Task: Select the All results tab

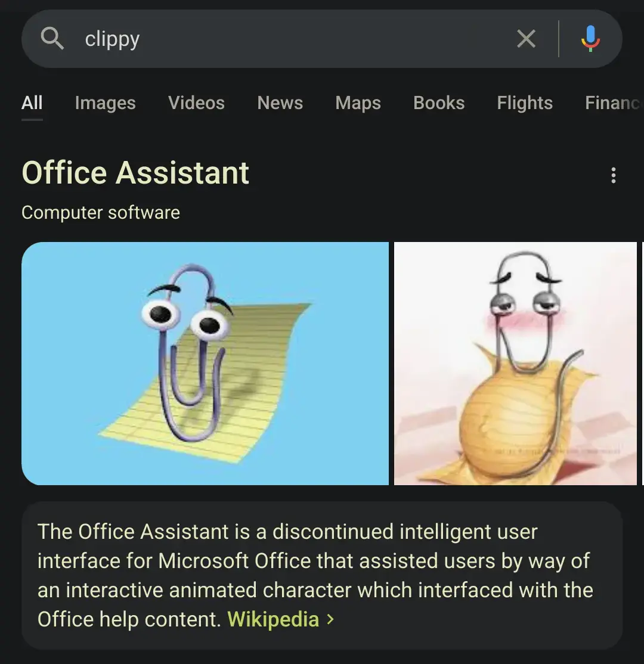Action: (x=32, y=103)
